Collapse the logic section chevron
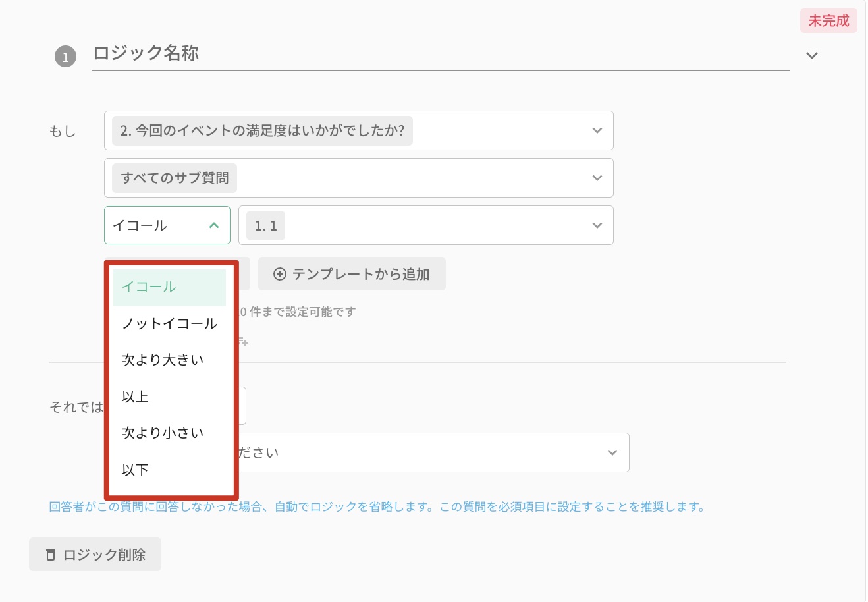Screen dimensions: 868x602 (x=812, y=55)
